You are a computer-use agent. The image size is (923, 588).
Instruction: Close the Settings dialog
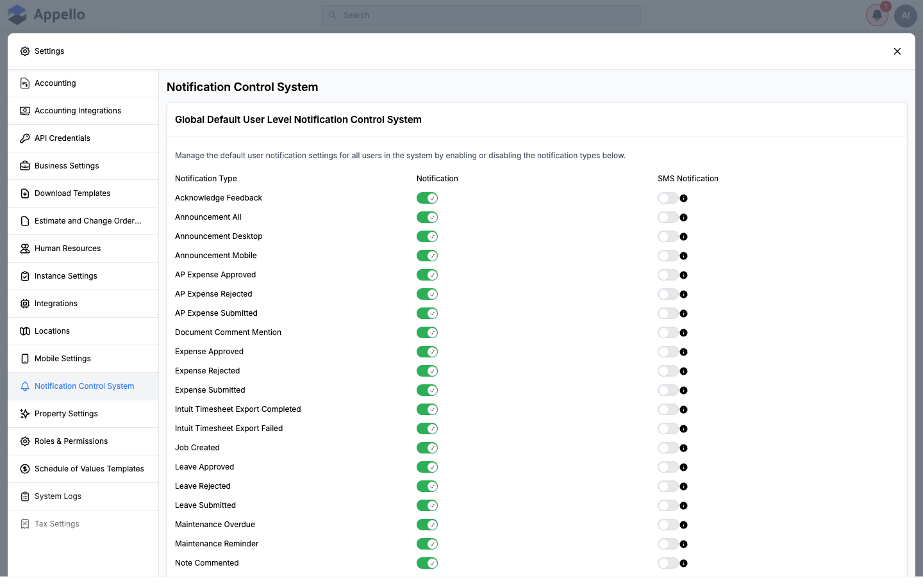click(x=897, y=51)
